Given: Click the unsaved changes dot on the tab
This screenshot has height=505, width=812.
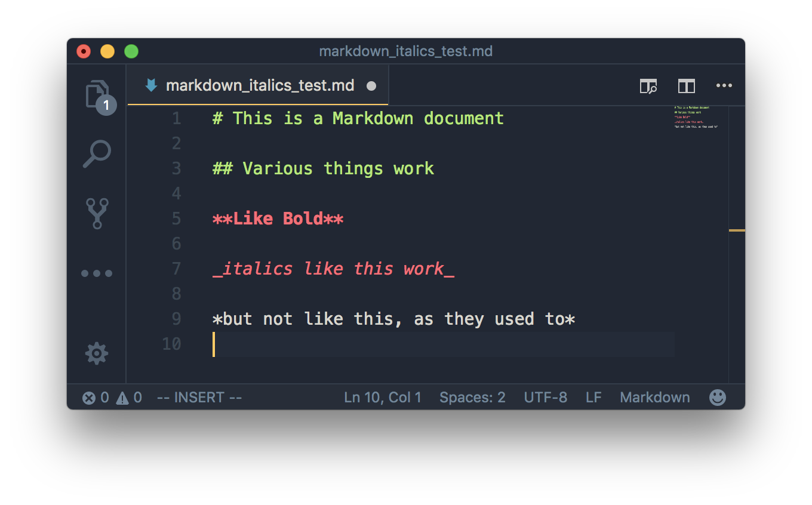Looking at the screenshot, I should tap(371, 85).
